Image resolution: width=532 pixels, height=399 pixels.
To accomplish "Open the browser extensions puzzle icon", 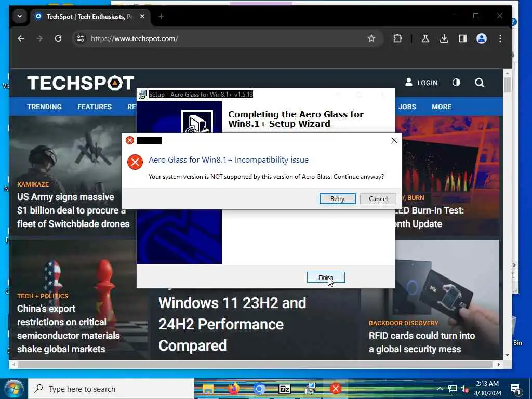I will (x=397, y=38).
